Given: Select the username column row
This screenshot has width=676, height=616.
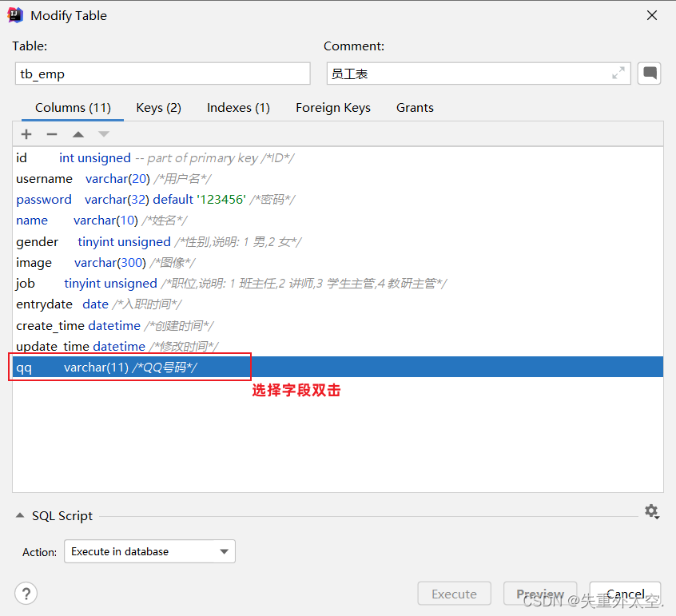Looking at the screenshot, I should 337,178.
